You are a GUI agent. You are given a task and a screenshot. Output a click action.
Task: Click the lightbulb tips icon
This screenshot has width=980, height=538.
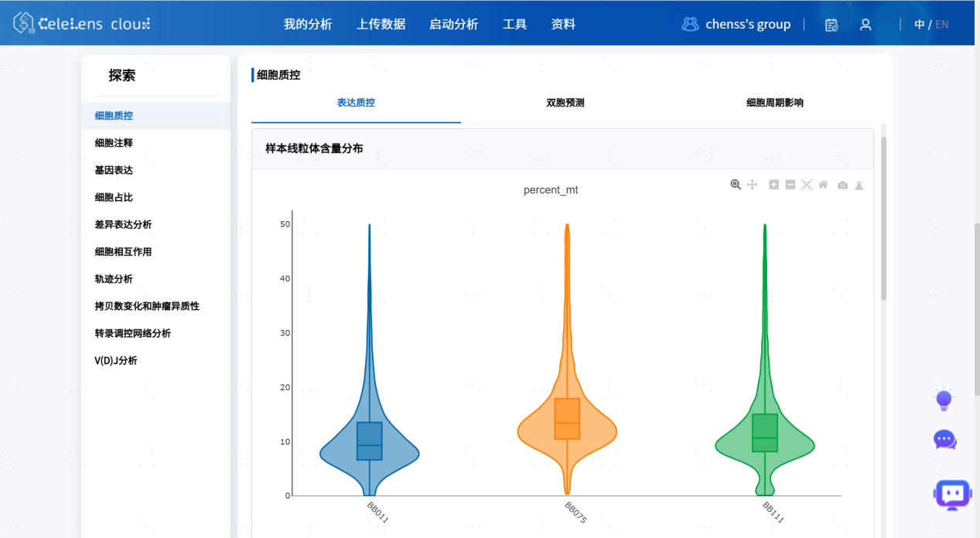(944, 400)
